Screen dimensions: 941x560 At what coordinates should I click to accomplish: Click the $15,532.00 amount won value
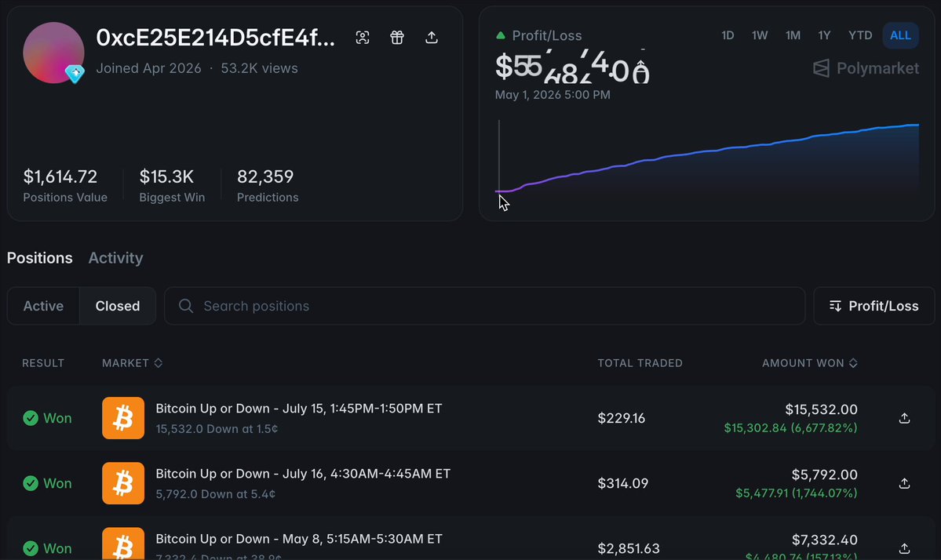[x=821, y=409]
